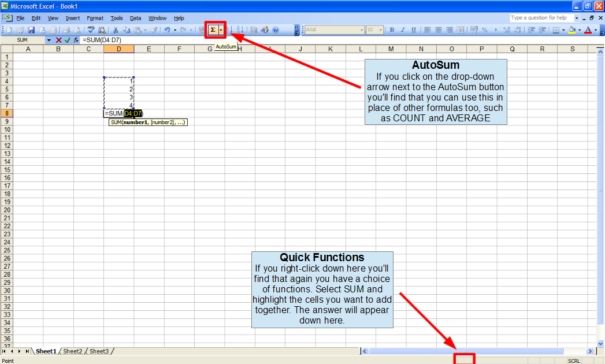Click the next sheet tab scroll arrow

(19, 351)
